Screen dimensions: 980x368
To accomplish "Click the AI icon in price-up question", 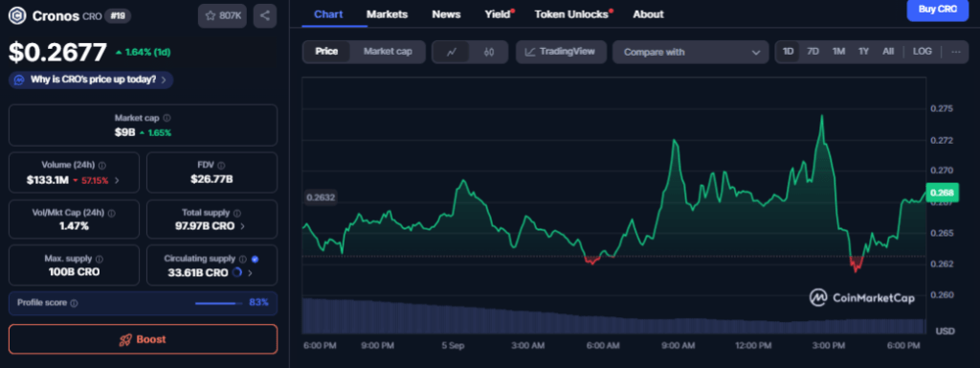I will tap(19, 80).
